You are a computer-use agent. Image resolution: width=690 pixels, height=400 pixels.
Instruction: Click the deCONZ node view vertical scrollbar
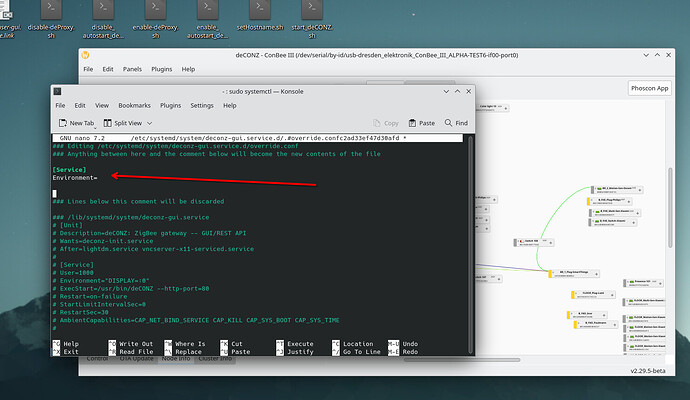(x=670, y=207)
